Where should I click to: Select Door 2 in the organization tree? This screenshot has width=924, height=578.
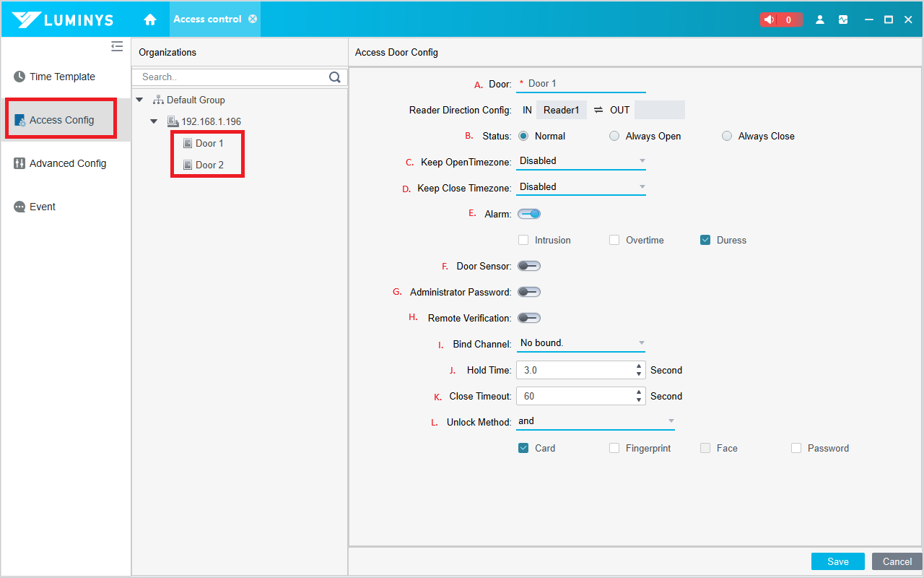tap(209, 165)
